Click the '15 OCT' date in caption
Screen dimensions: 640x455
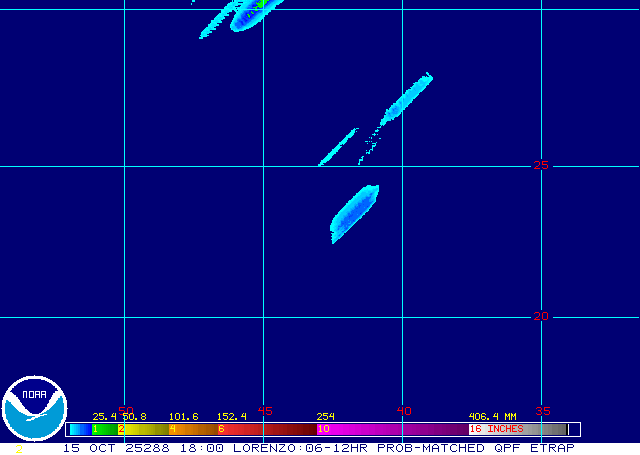(x=86, y=447)
